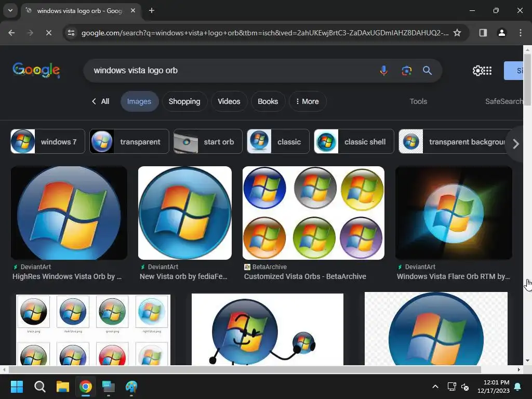The width and height of the screenshot is (532, 399).
Task: Filter by transparent chip
Action: coord(129,141)
